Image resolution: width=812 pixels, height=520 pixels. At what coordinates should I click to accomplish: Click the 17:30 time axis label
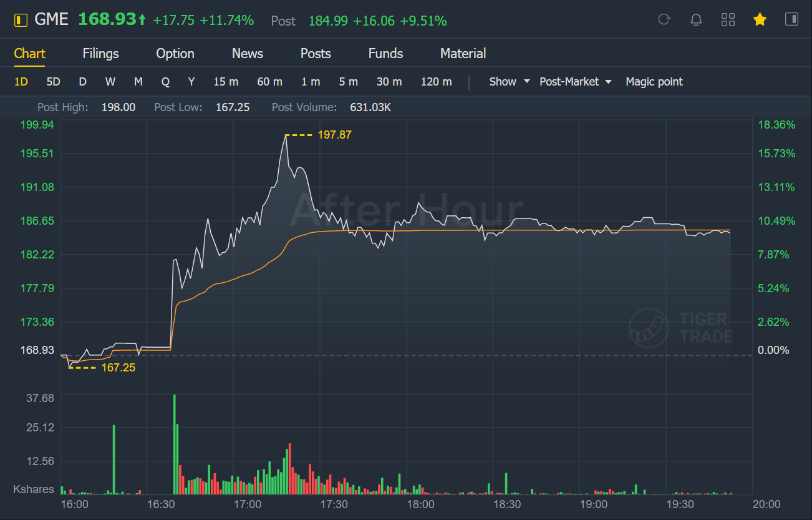[x=334, y=504]
